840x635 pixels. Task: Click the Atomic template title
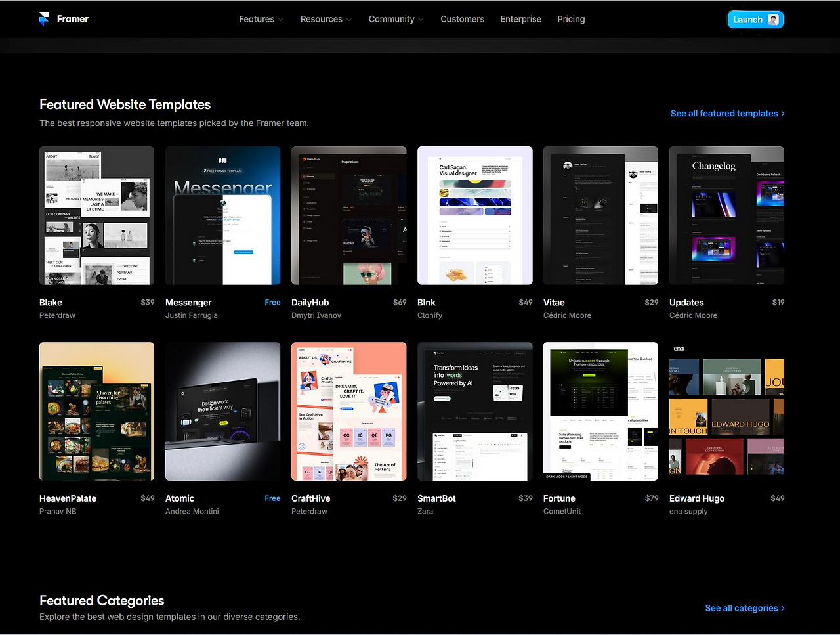coord(180,498)
